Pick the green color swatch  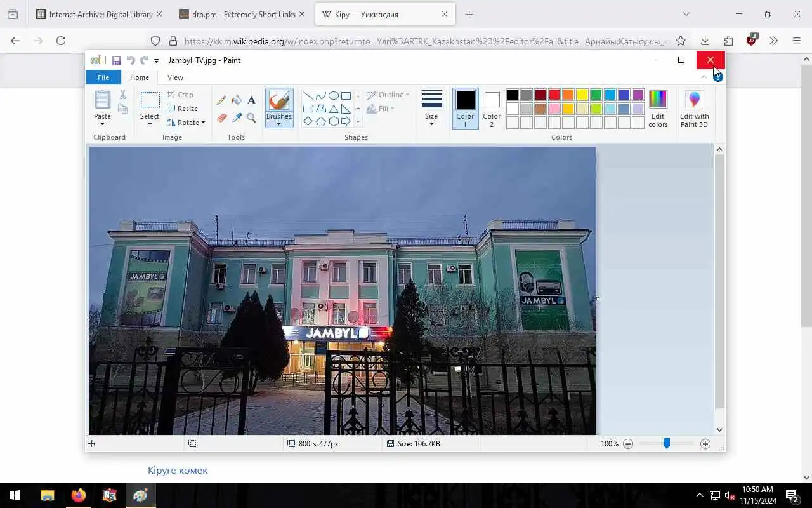[x=596, y=95]
